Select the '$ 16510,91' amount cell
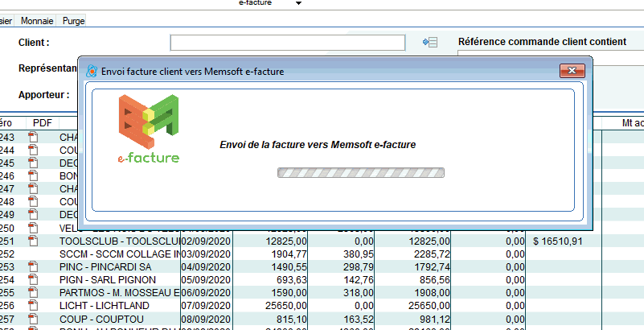The image size is (644, 330). tap(564, 241)
